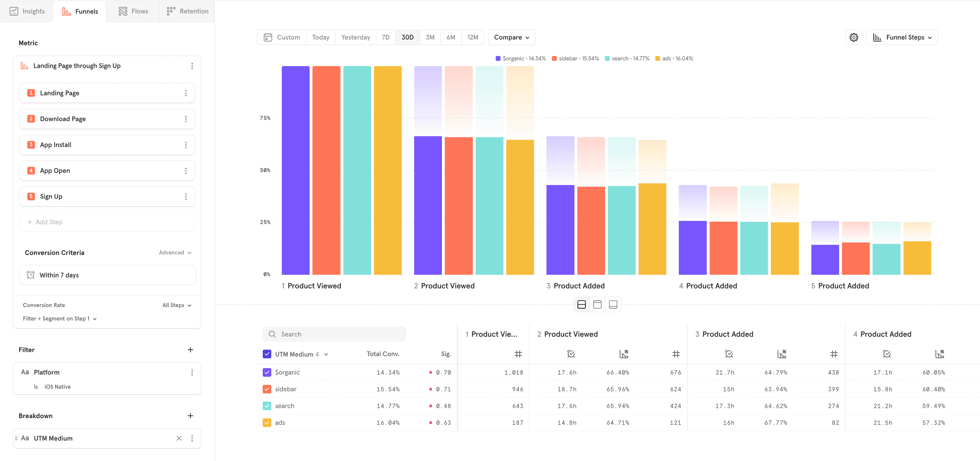Add a new filter with plus icon
Image resolution: width=980 pixels, height=461 pixels.
190,349
